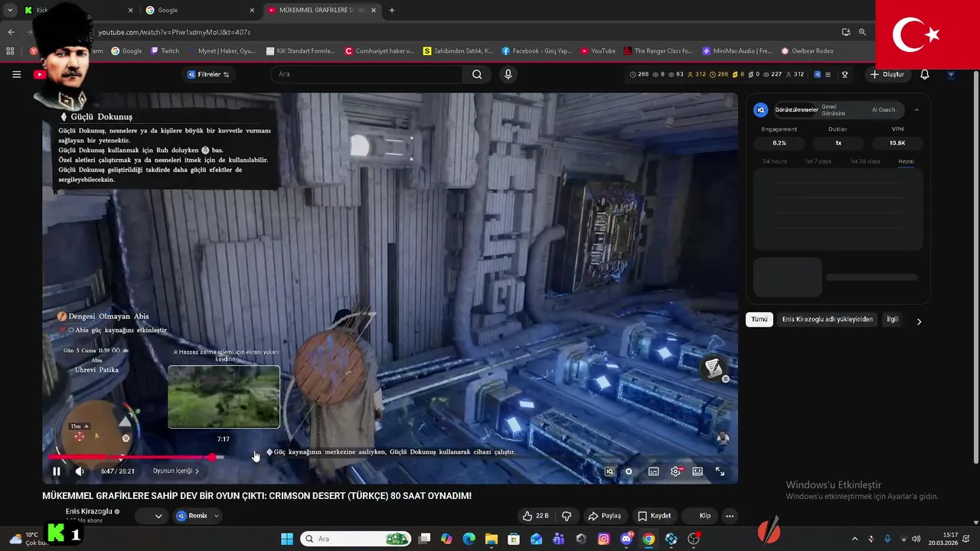The image size is (980, 551).
Task: Open the vidIQ Remix button
Action: pos(191,516)
